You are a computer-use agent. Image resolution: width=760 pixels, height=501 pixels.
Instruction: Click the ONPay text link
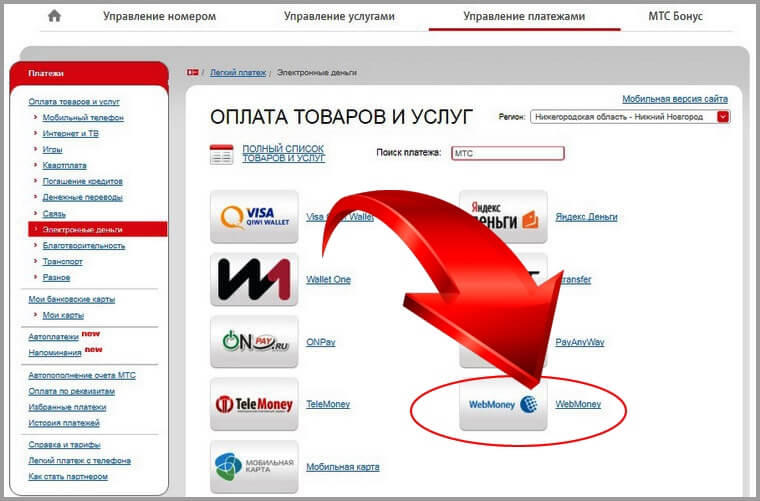click(x=320, y=342)
